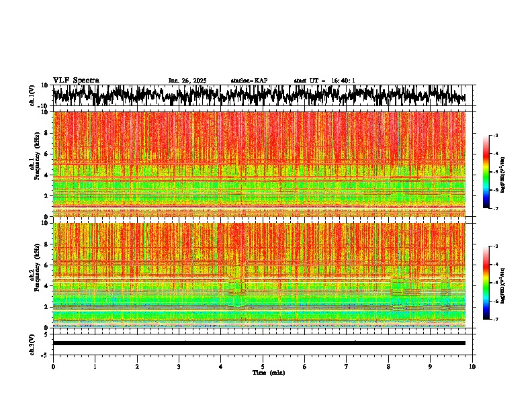
Task: Click the ch.1(V) waveform axis label
Action: click(x=32, y=95)
